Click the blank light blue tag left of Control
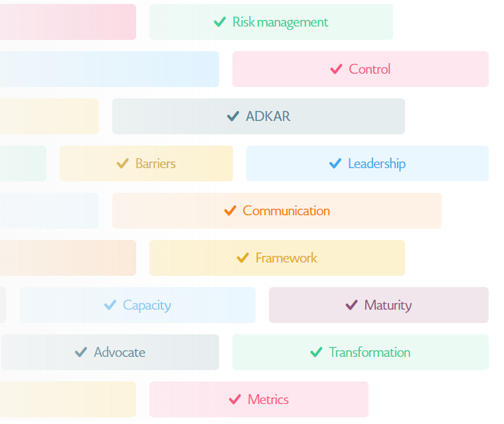Viewport: 504px width, 424px height. pyautogui.click(x=110, y=69)
